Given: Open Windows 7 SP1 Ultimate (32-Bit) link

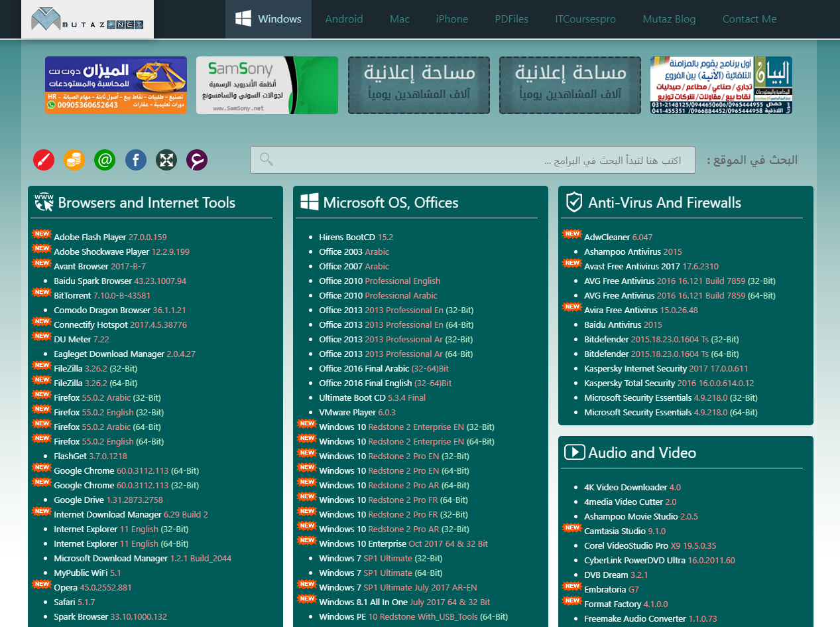Looking at the screenshot, I should tap(381, 558).
